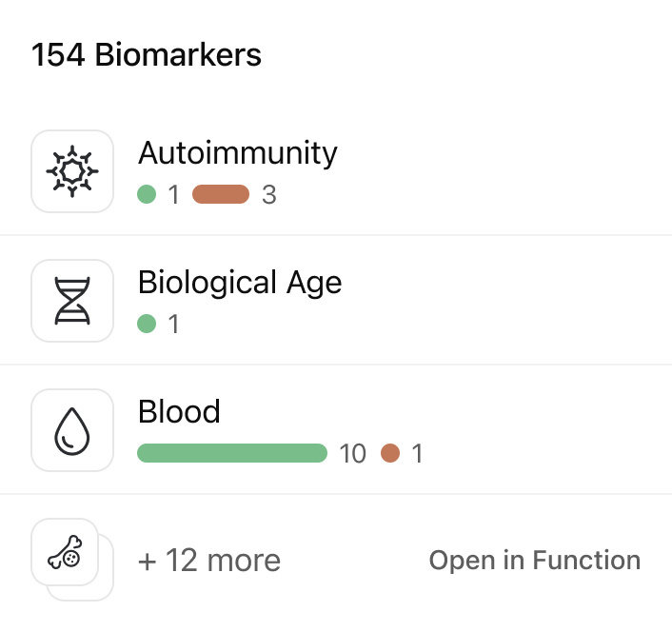Click the Autoimmunity in-range count "1"
Image resolution: width=672 pixels, height=632 pixels.
173,195
